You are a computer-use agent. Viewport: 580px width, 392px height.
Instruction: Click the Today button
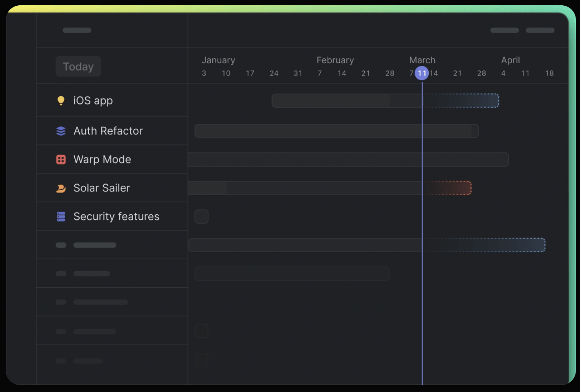78,66
